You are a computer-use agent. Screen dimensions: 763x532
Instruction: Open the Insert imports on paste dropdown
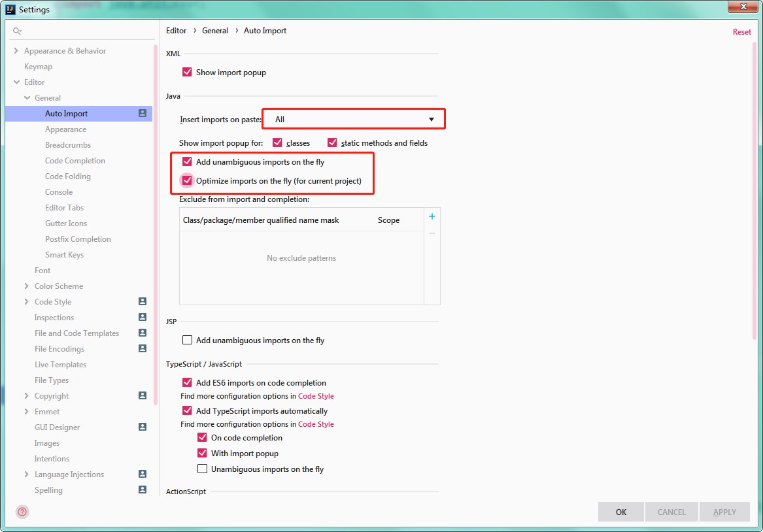(x=354, y=119)
